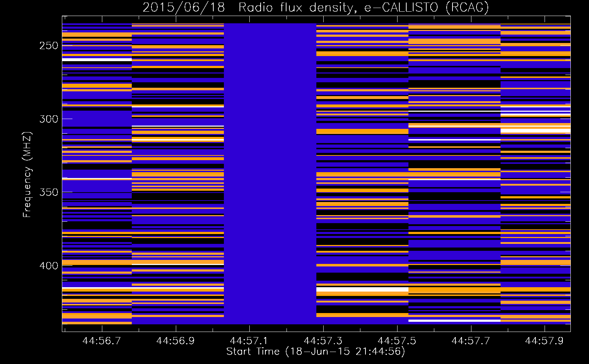Click the 44:56.7 time tick label
Viewport: 589px width, 364px height.
point(102,341)
